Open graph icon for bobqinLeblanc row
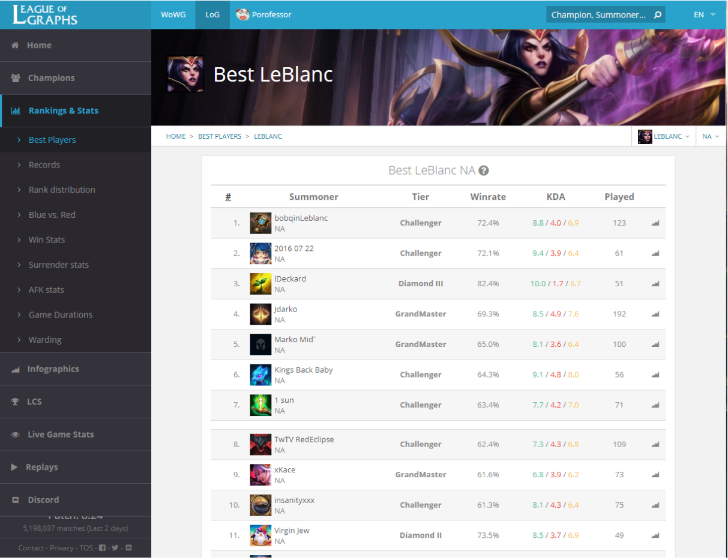This screenshot has width=728, height=560. tap(655, 223)
